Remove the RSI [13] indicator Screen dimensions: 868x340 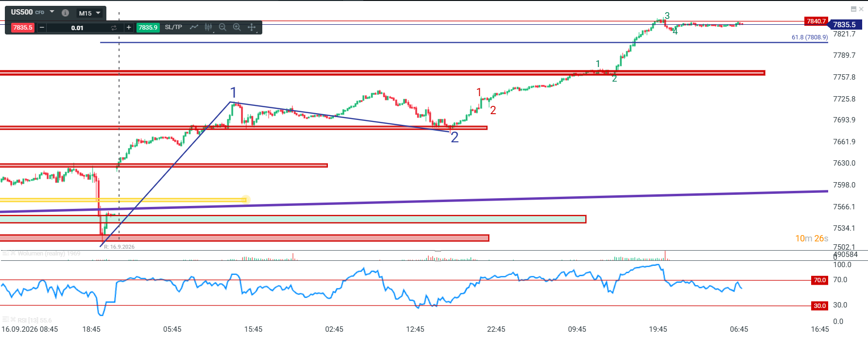13,320
